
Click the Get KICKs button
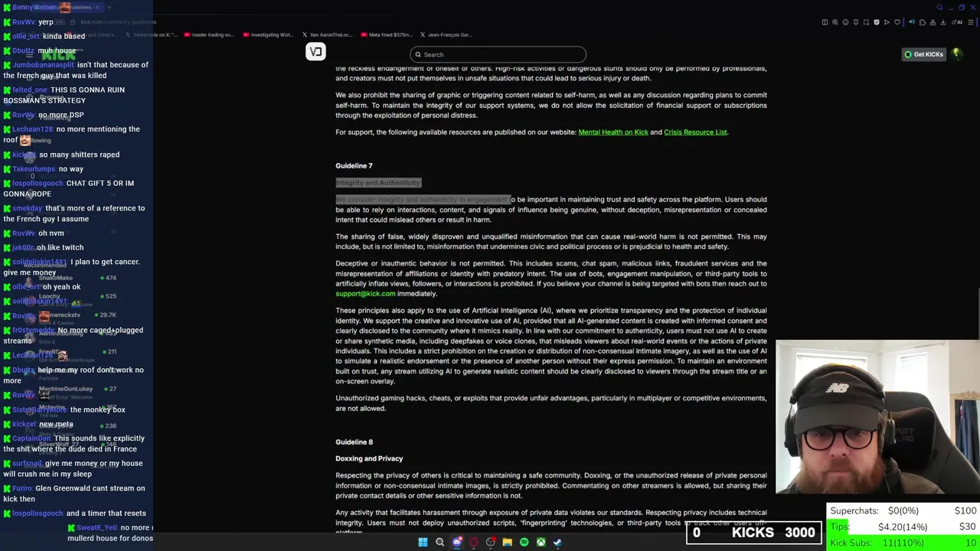click(x=923, y=54)
